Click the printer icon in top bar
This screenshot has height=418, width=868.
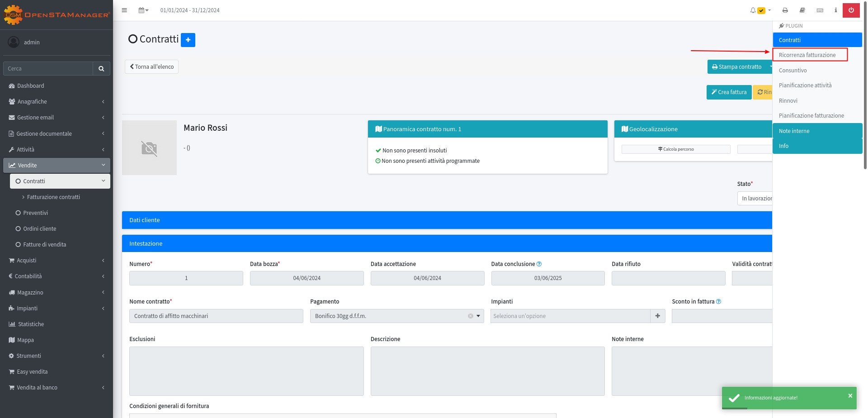pos(785,10)
